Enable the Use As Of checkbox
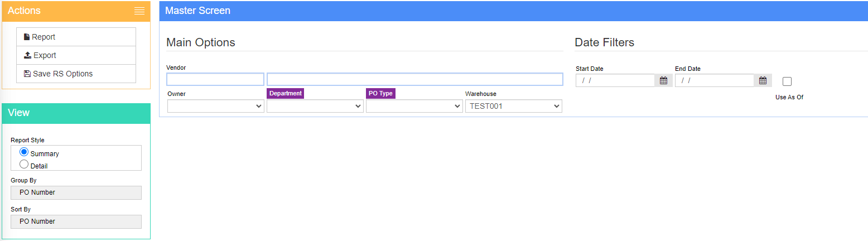Viewport: 868px width, 241px height. (787, 81)
